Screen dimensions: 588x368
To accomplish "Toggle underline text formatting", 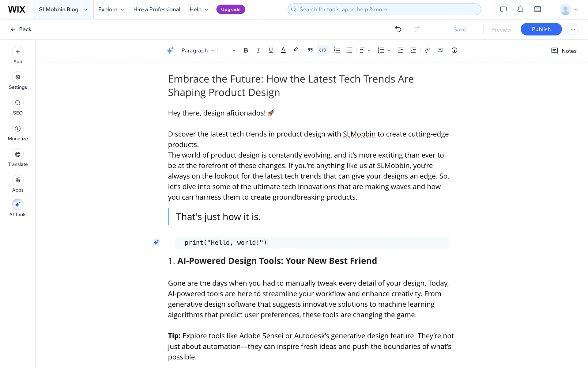I will pos(271,51).
